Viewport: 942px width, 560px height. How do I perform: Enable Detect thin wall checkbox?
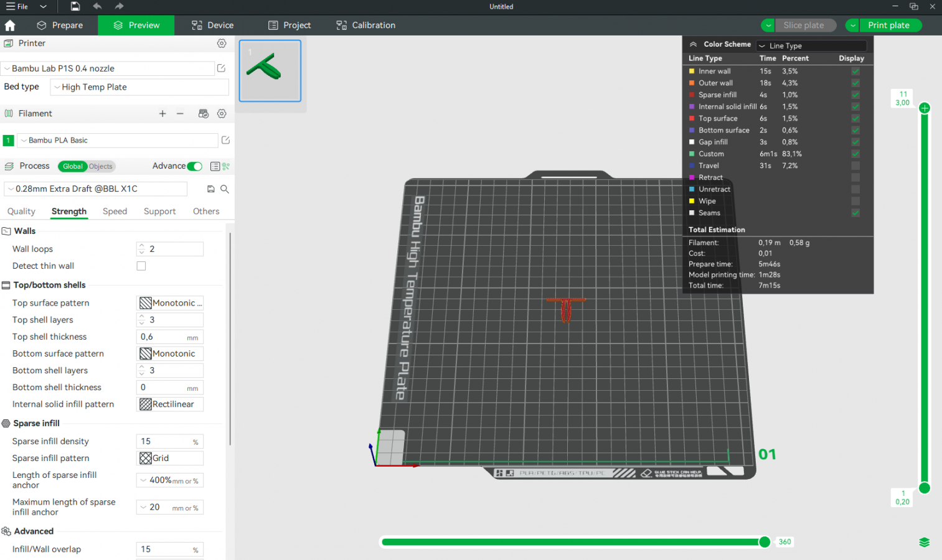pos(141,266)
